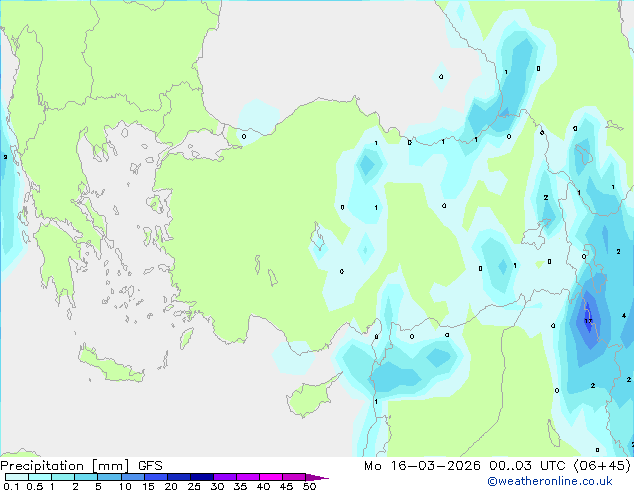Screen dimensions: 634x490
Task: Pick the 40–45 mm magenta legend cell
Action: click(x=271, y=477)
